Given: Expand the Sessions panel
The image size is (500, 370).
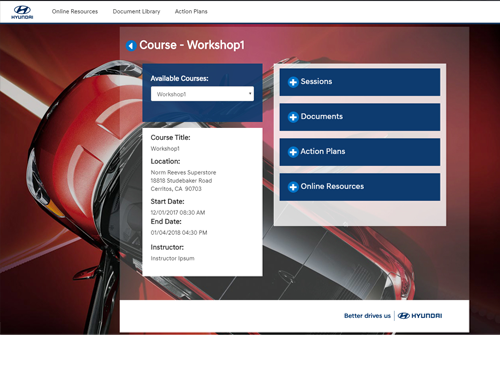Looking at the screenshot, I should click(360, 82).
